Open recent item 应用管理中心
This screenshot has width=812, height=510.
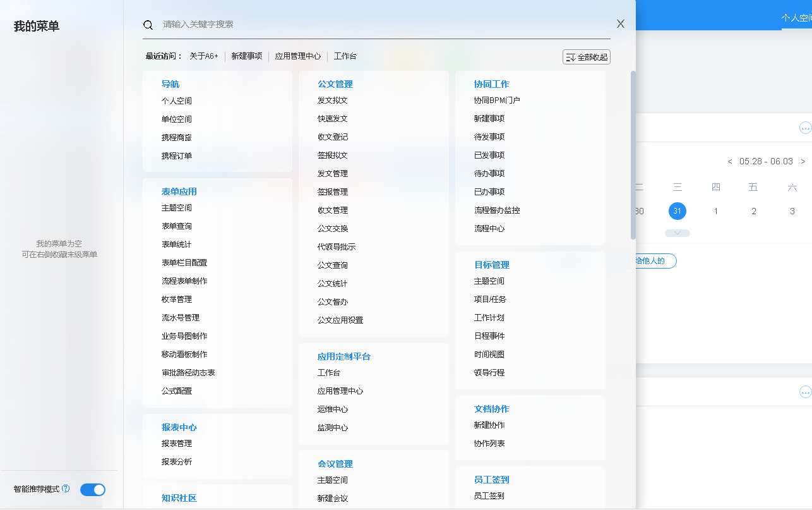[x=298, y=56]
